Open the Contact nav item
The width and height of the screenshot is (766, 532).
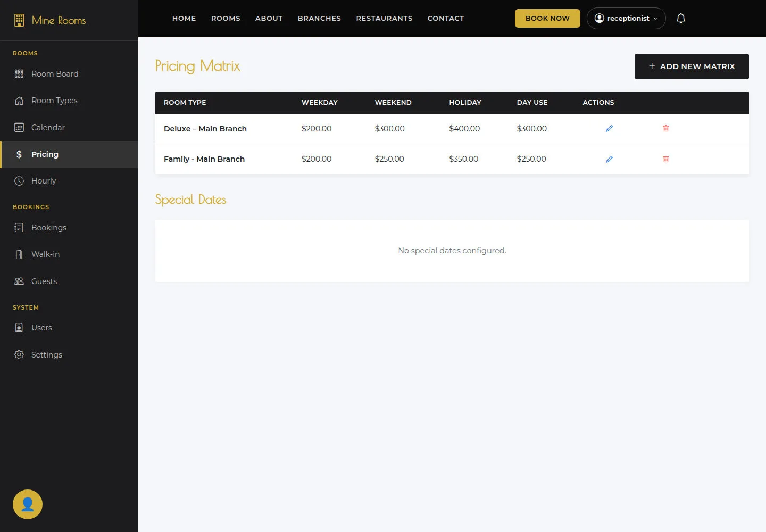(x=446, y=19)
